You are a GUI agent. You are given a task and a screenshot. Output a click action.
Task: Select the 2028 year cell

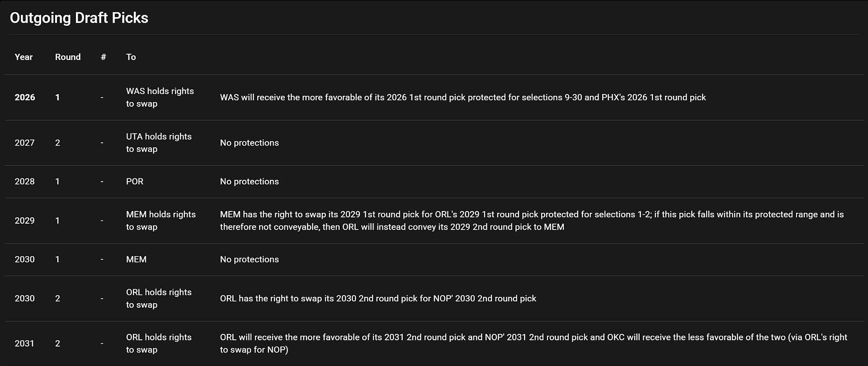click(x=24, y=182)
